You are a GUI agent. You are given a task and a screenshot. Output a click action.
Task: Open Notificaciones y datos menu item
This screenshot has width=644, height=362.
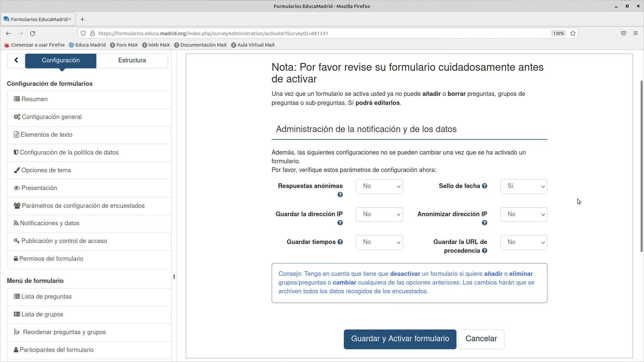(x=50, y=223)
